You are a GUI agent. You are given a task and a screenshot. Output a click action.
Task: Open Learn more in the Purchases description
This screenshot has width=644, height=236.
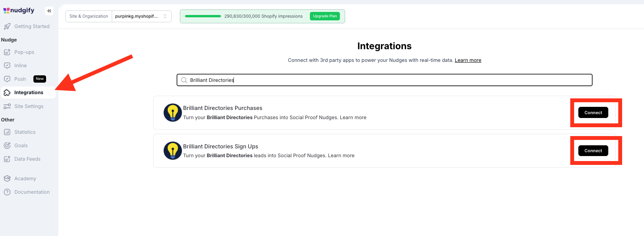[x=353, y=117]
